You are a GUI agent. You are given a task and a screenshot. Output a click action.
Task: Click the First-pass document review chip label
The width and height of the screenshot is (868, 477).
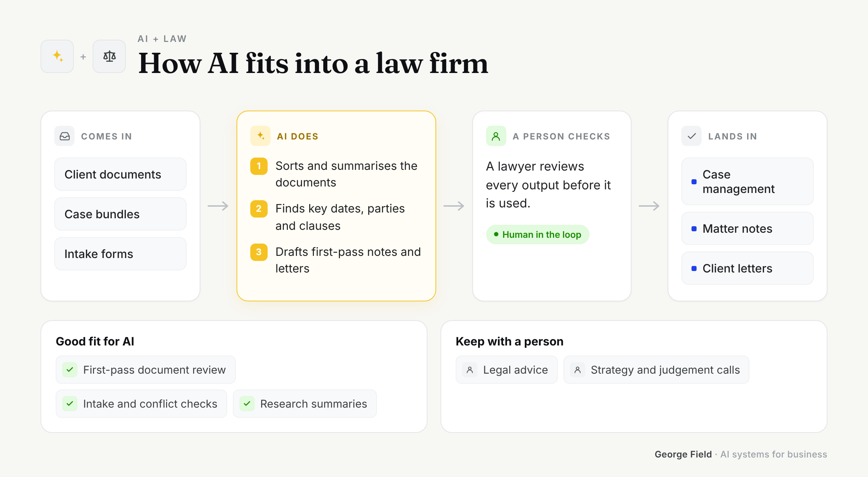[154, 370]
